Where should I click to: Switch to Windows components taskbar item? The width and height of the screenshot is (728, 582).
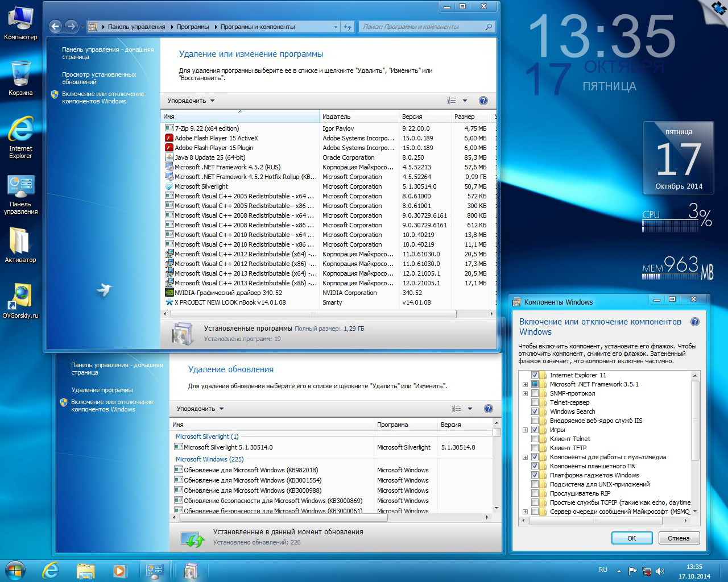tap(190, 571)
